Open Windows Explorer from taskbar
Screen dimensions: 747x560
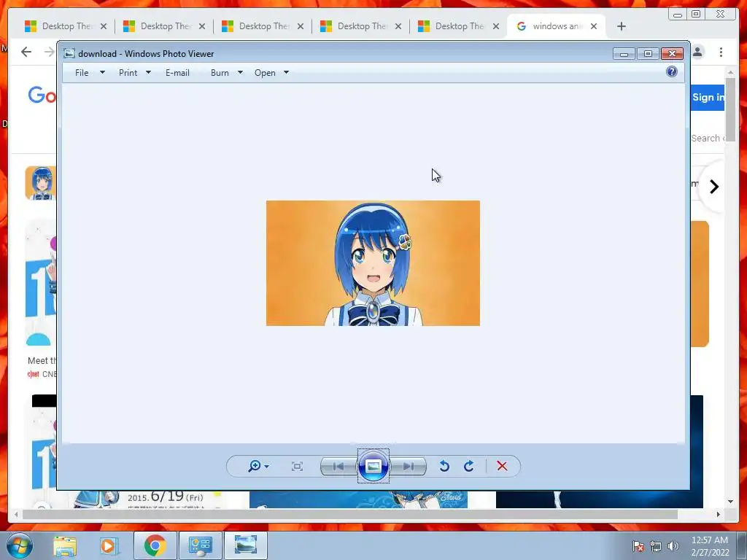coord(65,545)
